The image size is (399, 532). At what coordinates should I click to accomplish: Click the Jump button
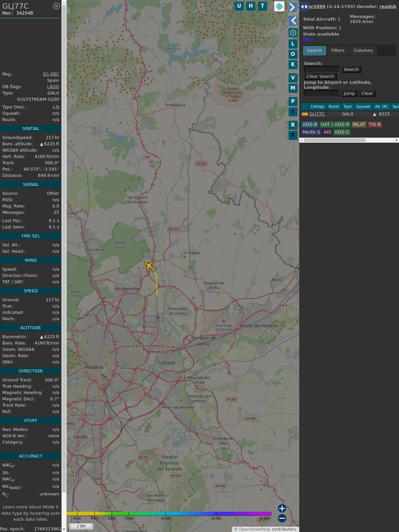tap(349, 93)
